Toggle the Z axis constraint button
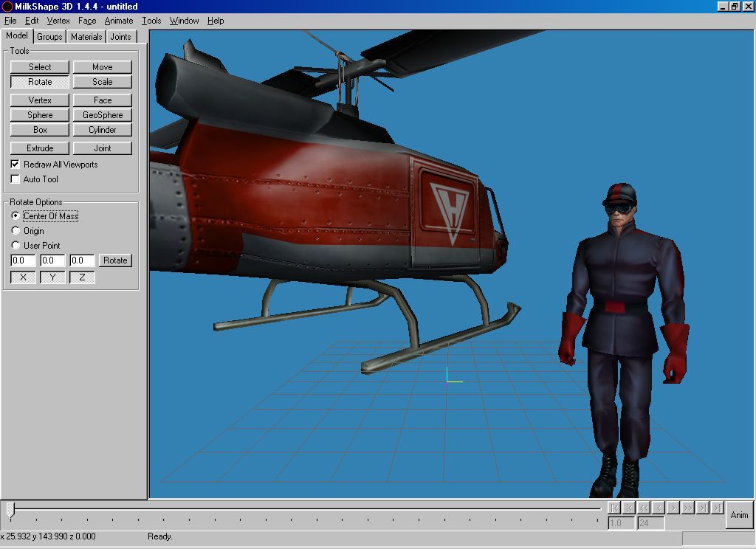 (82, 277)
